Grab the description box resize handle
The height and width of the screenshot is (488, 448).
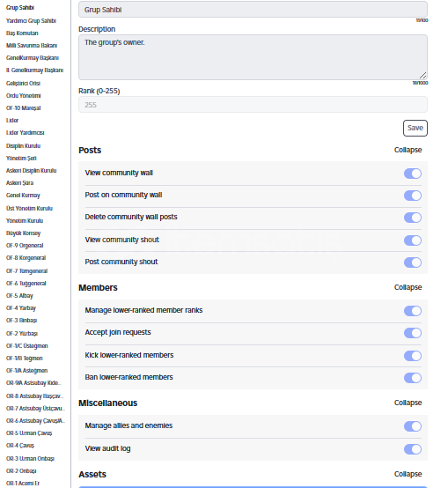[422, 76]
